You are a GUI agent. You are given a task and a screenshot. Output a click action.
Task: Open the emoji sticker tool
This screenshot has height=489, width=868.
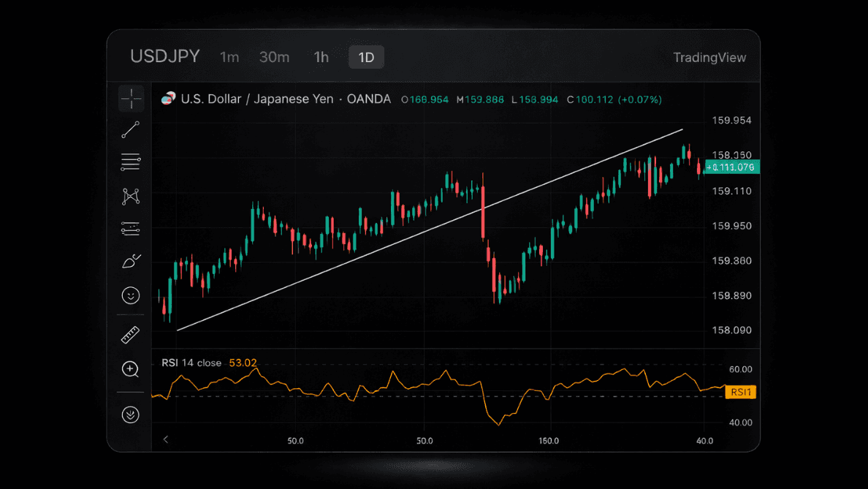131,295
